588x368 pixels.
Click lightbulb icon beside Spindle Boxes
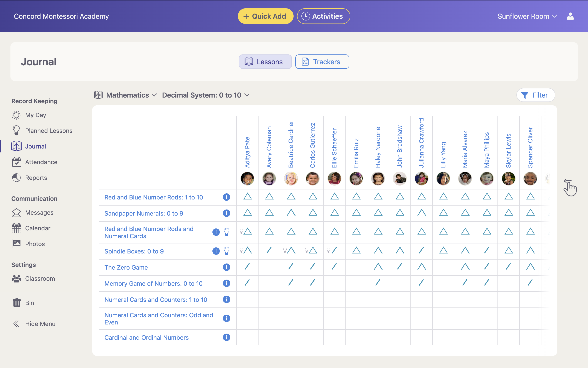point(226,251)
